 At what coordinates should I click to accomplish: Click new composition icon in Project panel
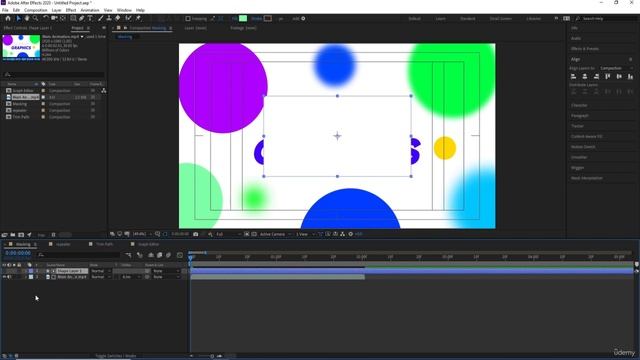[x=21, y=235]
